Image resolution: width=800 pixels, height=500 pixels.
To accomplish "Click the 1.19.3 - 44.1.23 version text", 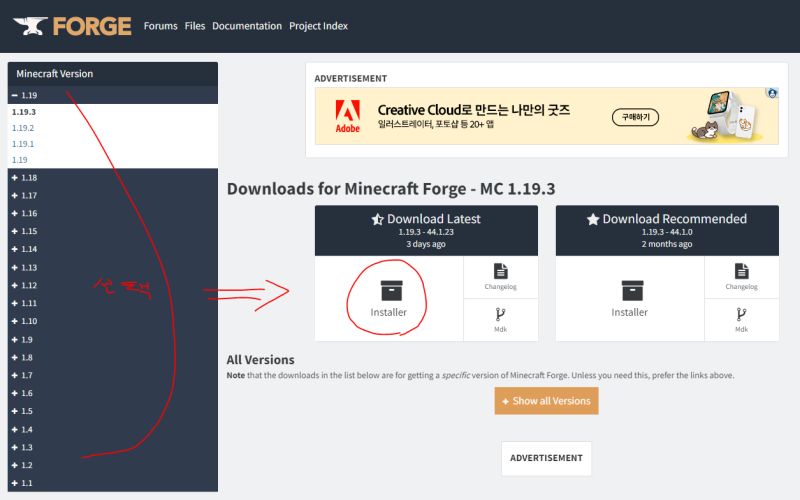I will pos(426,232).
